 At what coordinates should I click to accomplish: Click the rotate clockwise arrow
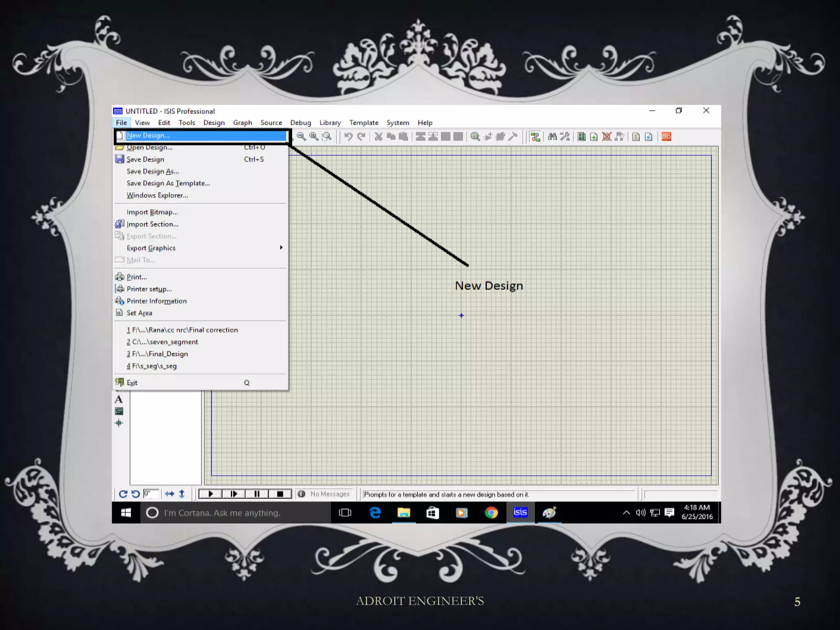[x=123, y=494]
